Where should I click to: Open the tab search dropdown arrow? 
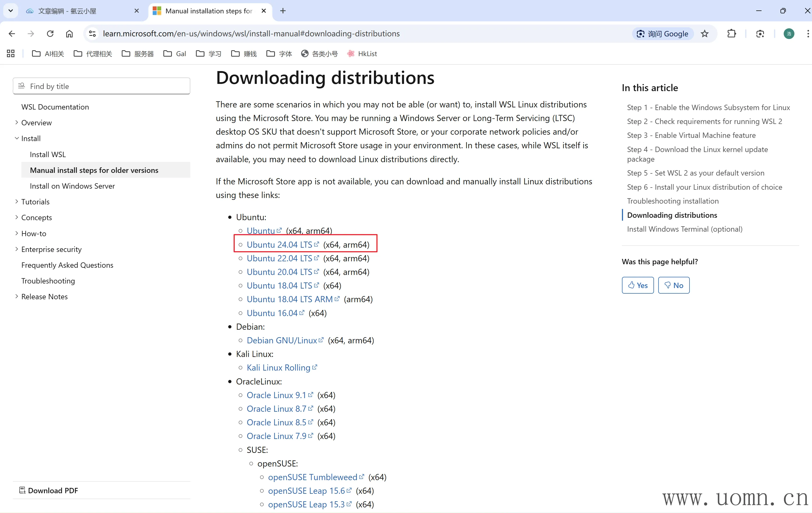(x=10, y=11)
